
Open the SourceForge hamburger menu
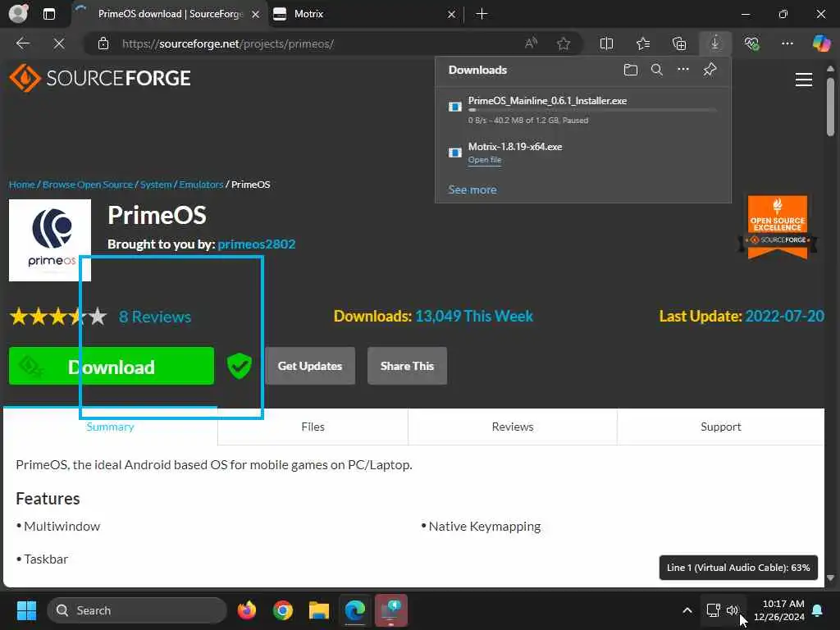coord(804,80)
